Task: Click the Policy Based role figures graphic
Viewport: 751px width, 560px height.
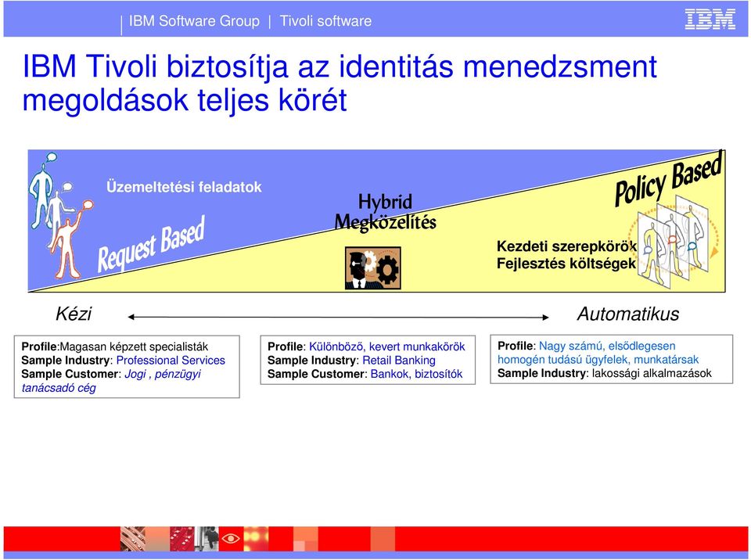Action: [x=673, y=241]
